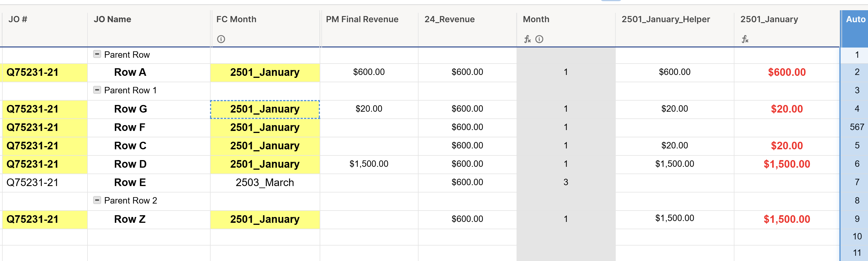868x261 pixels.
Task: Click Row E's Month value 3
Action: pos(566,183)
